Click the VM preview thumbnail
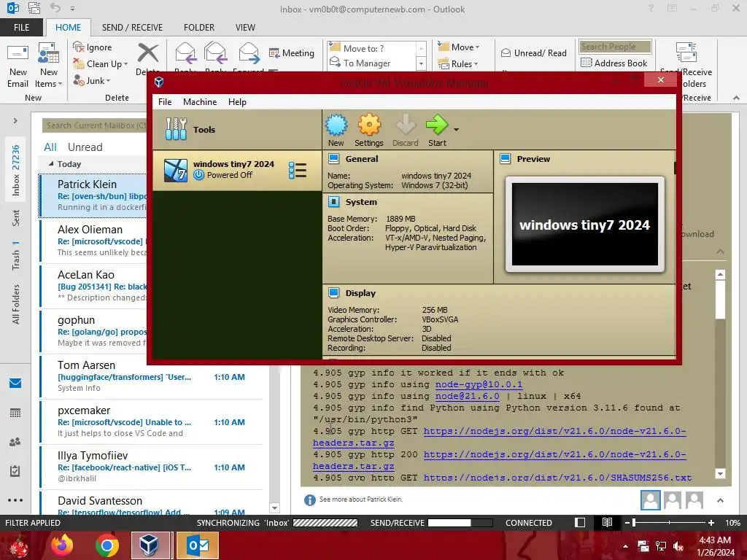This screenshot has height=560, width=747. pyautogui.click(x=584, y=225)
